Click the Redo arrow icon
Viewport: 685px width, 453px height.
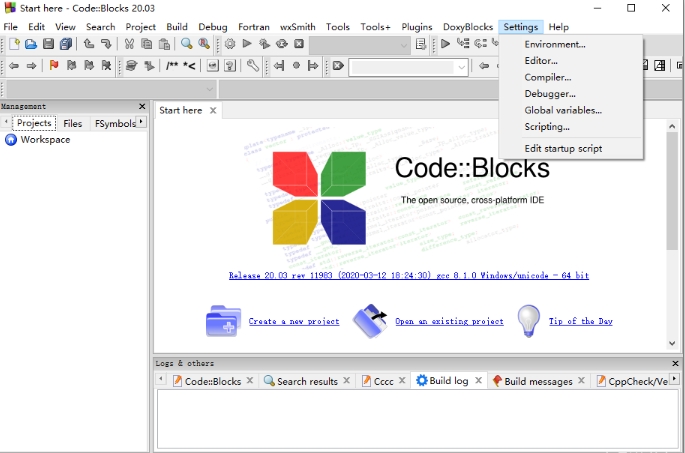(106, 44)
